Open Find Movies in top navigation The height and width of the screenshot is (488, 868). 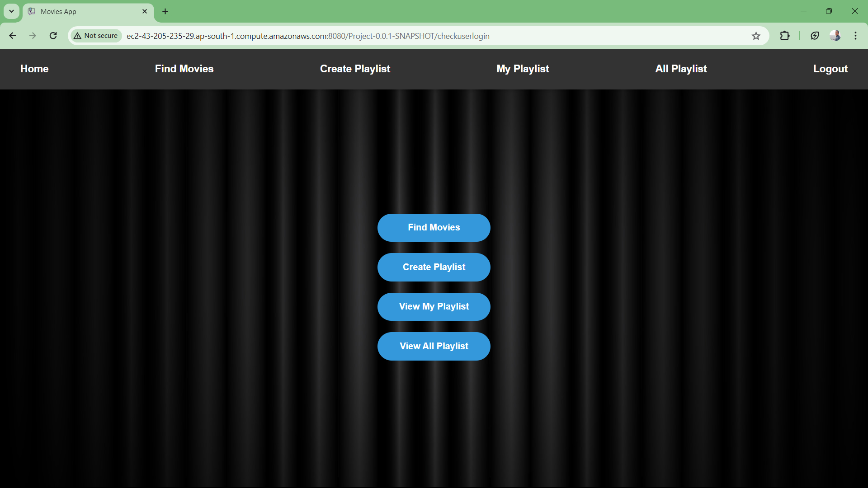click(184, 69)
